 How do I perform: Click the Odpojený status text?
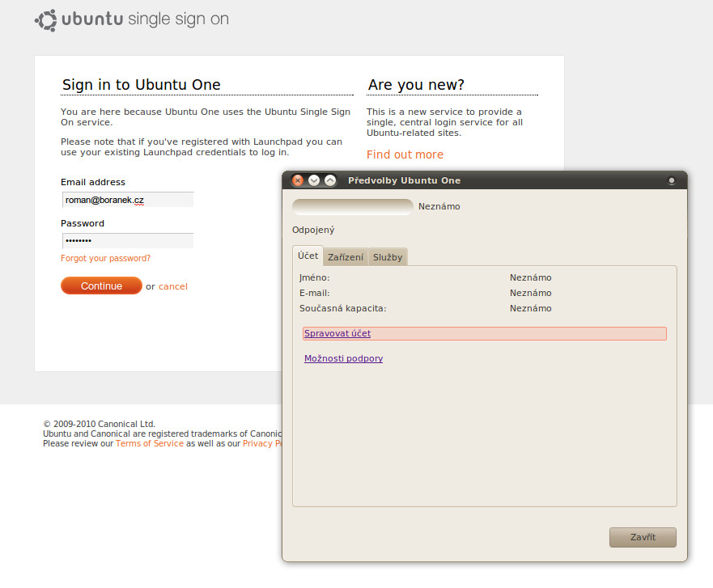tap(313, 230)
